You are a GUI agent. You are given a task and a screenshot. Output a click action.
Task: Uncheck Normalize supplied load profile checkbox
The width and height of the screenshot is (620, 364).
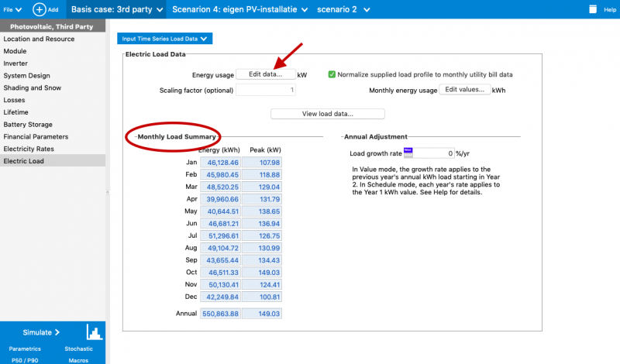pos(332,74)
